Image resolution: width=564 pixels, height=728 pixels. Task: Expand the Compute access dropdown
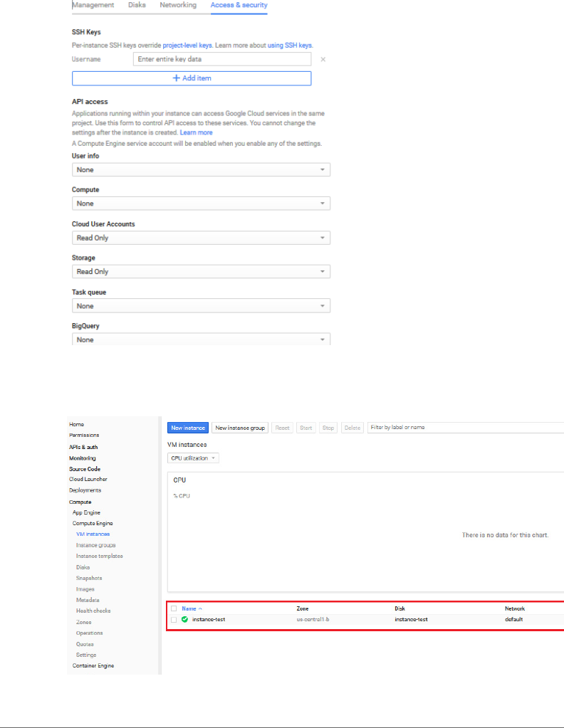(x=201, y=204)
